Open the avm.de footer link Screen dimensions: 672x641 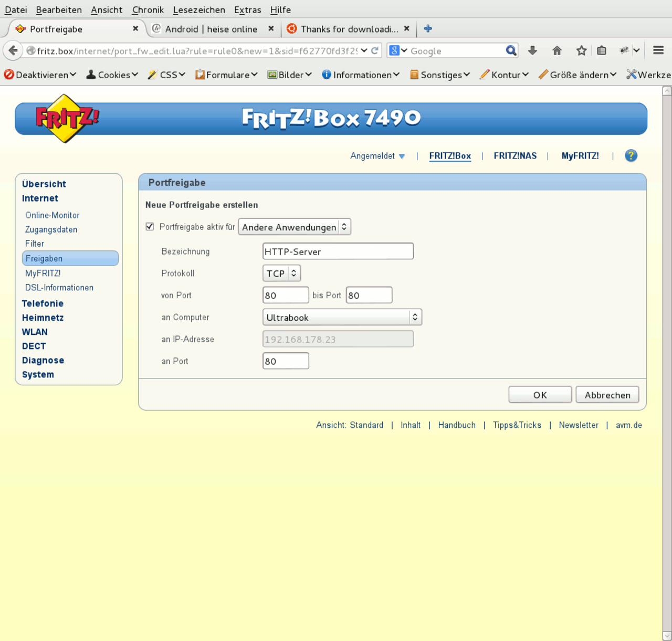pos(629,425)
